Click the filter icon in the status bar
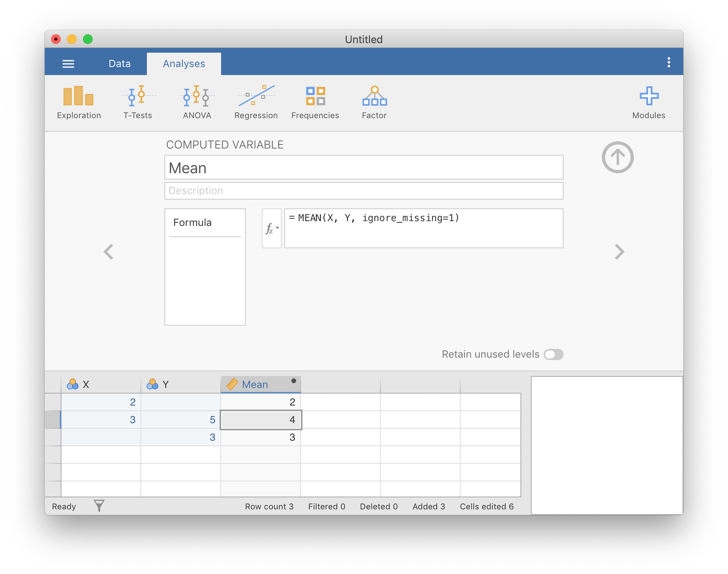728x574 pixels. click(x=98, y=506)
